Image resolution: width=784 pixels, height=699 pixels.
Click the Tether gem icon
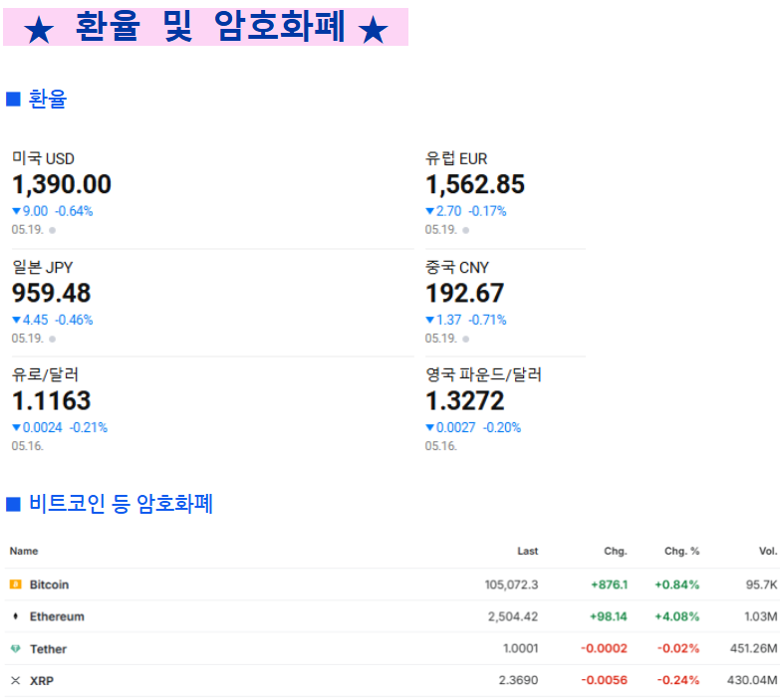[16, 648]
